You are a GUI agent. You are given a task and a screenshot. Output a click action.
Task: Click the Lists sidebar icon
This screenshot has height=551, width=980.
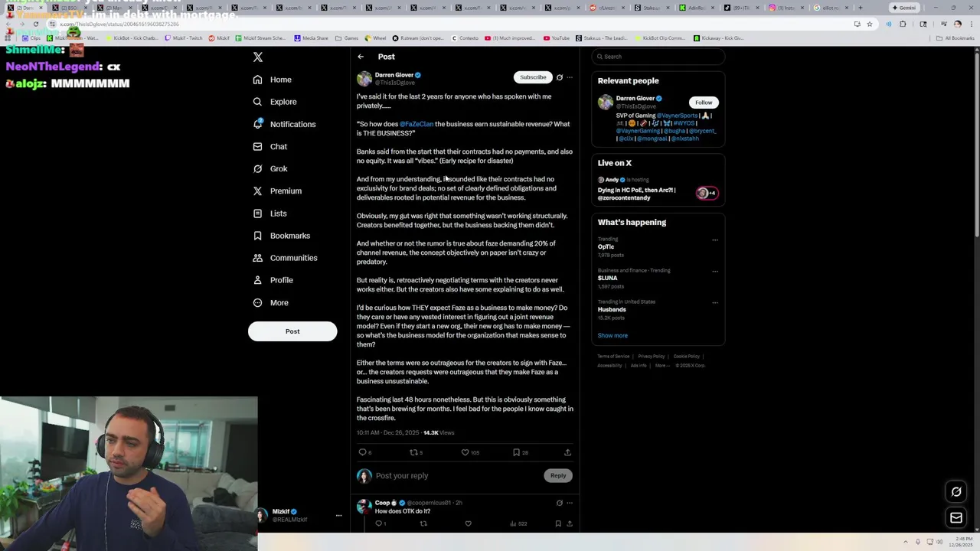(257, 214)
